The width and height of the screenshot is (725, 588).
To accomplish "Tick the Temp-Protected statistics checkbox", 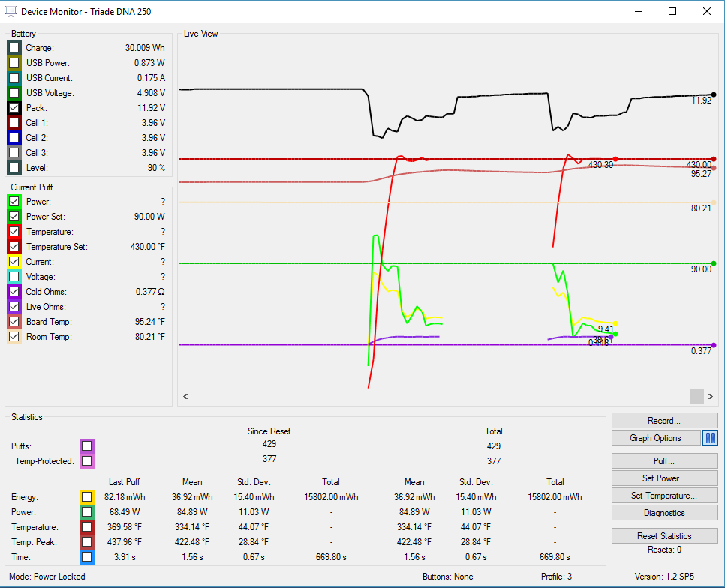I will [x=87, y=461].
